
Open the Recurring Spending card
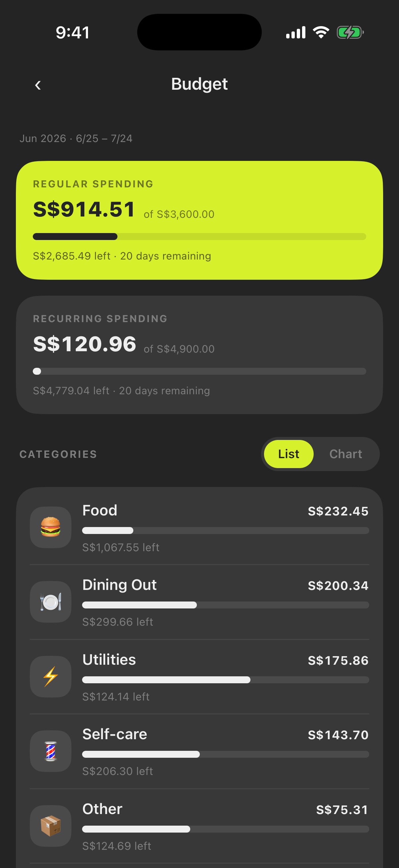(199, 355)
